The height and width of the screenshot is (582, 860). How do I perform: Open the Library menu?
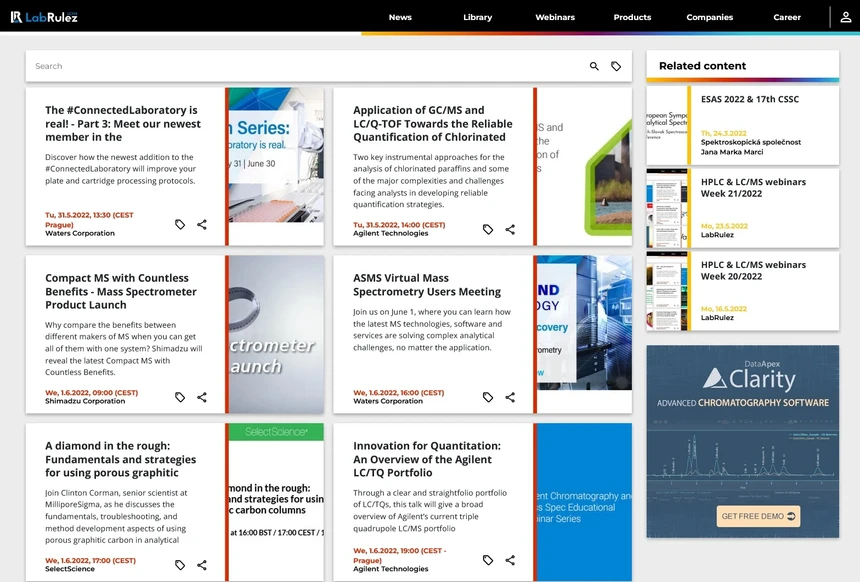[x=478, y=17]
